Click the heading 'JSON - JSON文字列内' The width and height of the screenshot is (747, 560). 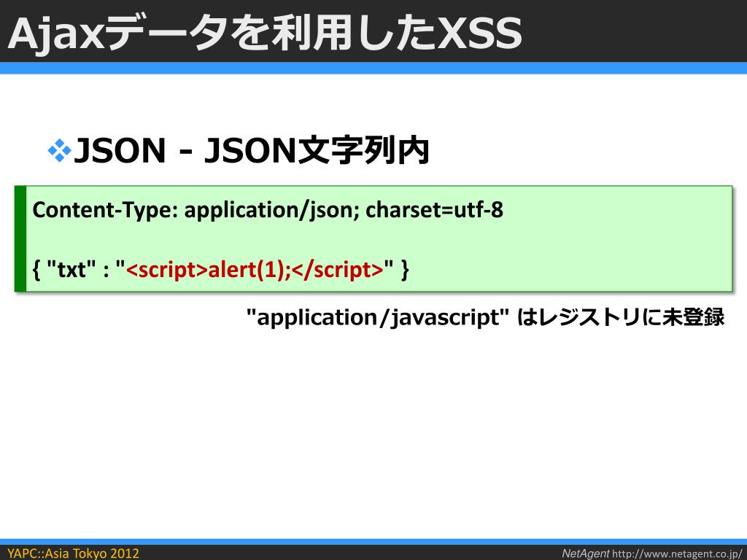click(252, 150)
